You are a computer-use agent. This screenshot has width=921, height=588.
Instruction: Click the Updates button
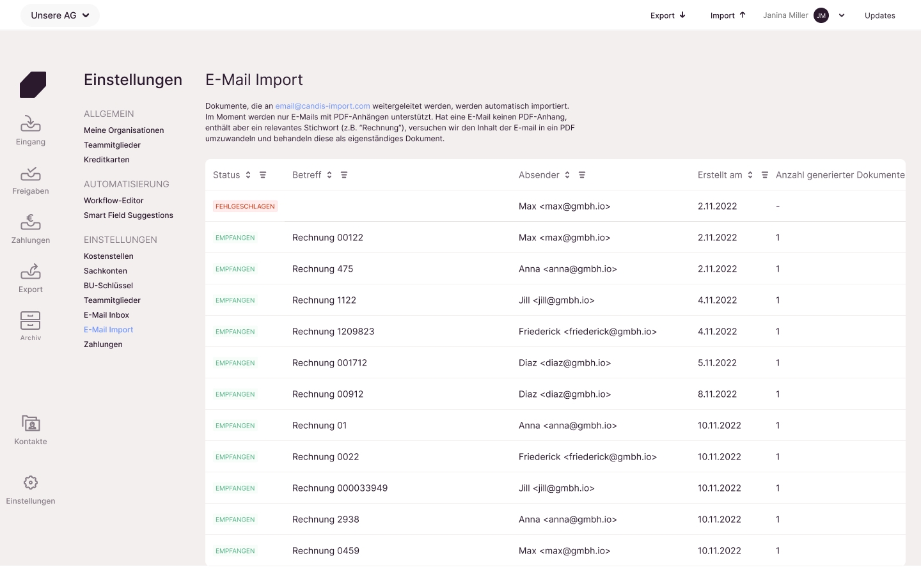(x=879, y=15)
